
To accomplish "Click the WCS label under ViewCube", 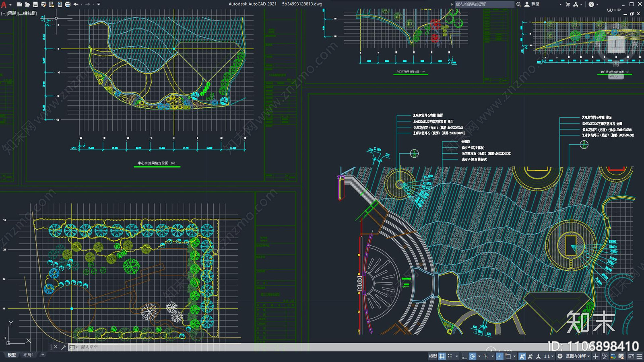I will point(613,76).
